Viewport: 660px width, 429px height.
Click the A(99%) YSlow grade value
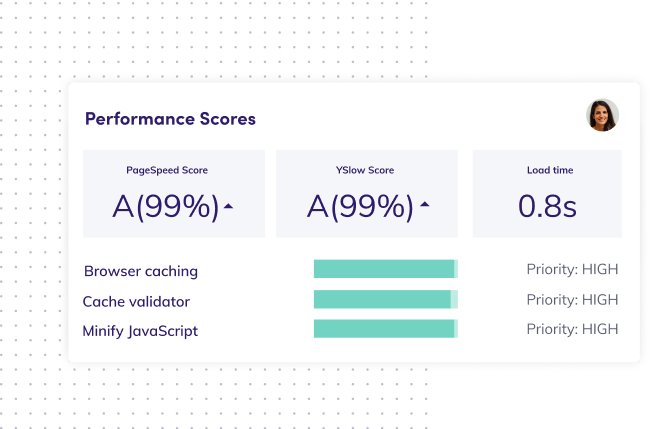[x=360, y=206]
